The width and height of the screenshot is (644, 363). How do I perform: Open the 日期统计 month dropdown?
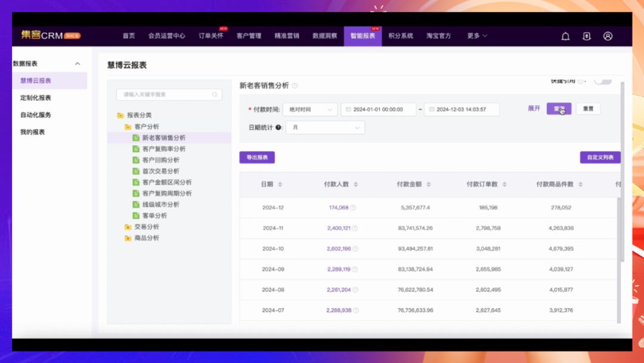coord(325,128)
